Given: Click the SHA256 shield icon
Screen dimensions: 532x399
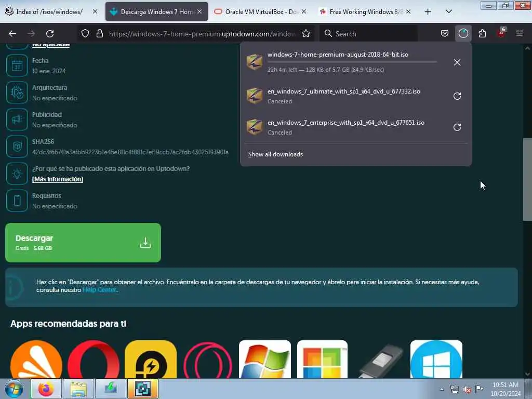Looking at the screenshot, I should click(x=17, y=147).
